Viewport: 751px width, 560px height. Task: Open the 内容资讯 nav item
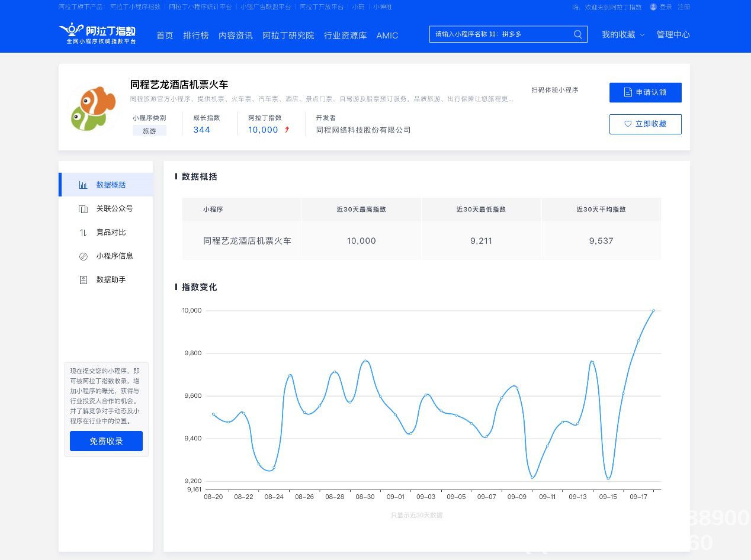(x=236, y=36)
